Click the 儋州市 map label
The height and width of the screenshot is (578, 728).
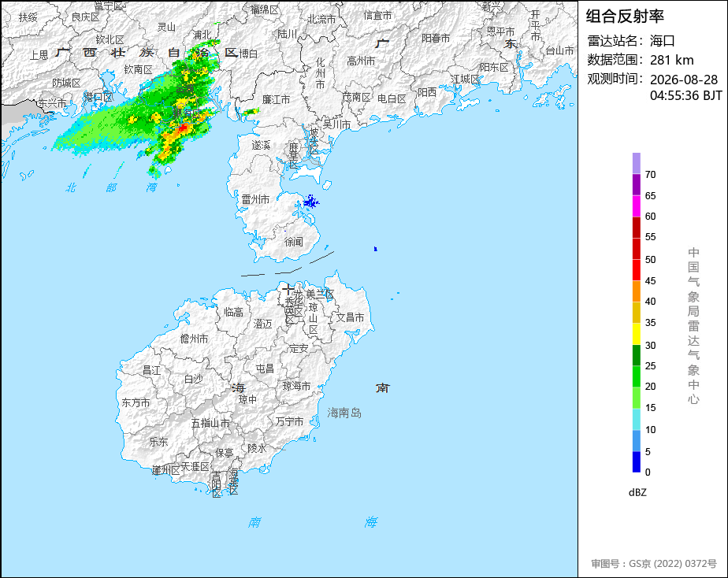194,339
